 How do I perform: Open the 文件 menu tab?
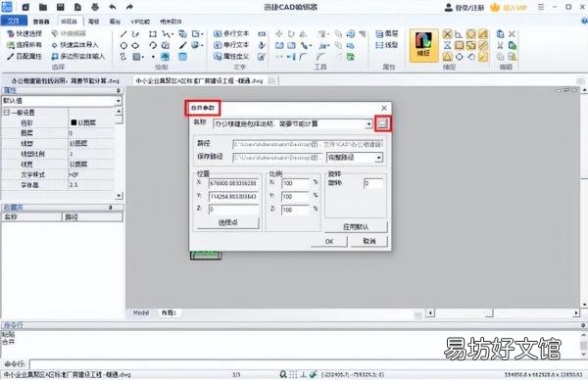point(14,21)
